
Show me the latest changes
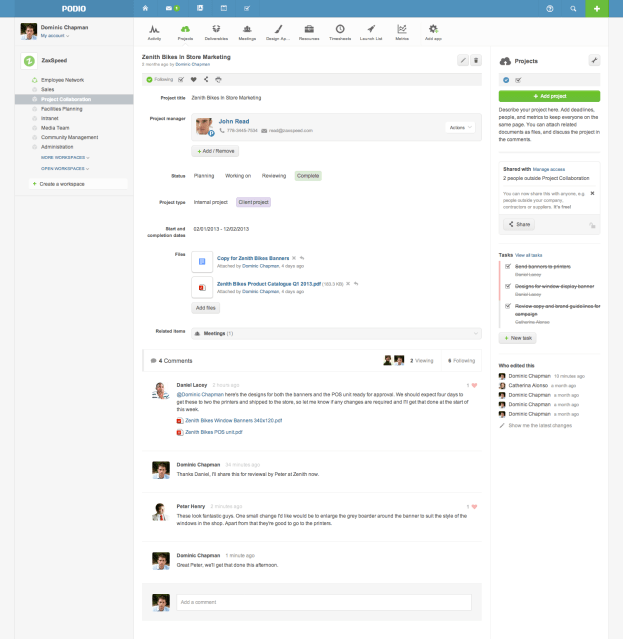click(x=540, y=425)
